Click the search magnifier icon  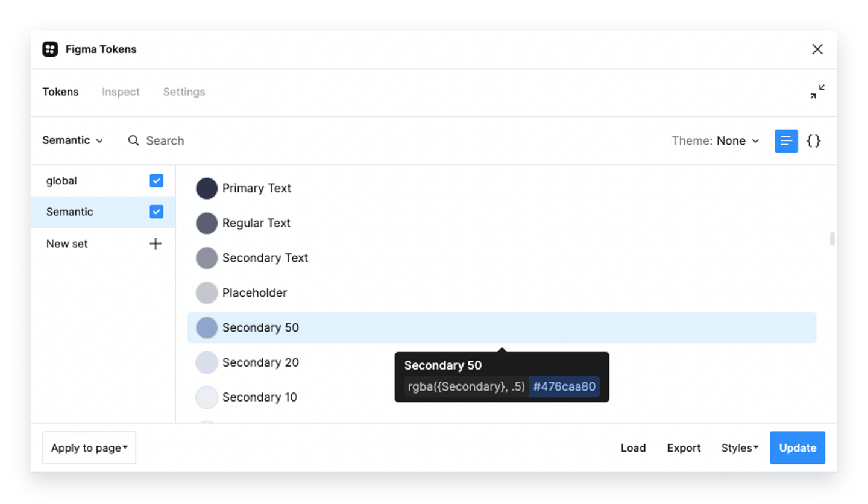click(134, 140)
